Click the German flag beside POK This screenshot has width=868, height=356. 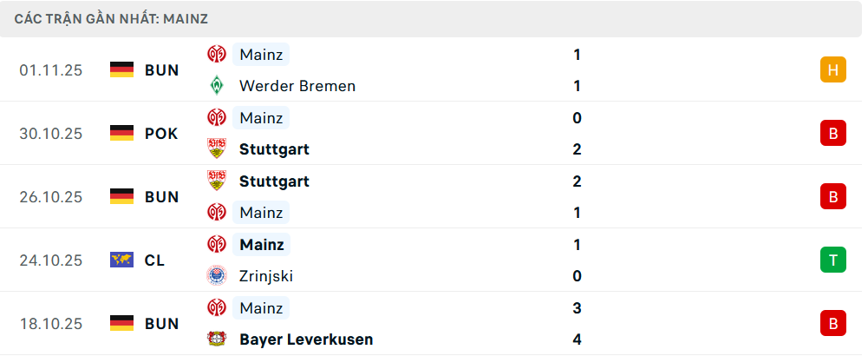[x=121, y=134]
